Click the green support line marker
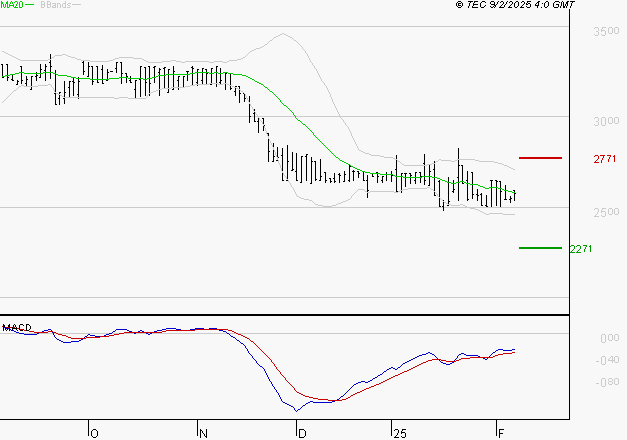 (540, 248)
